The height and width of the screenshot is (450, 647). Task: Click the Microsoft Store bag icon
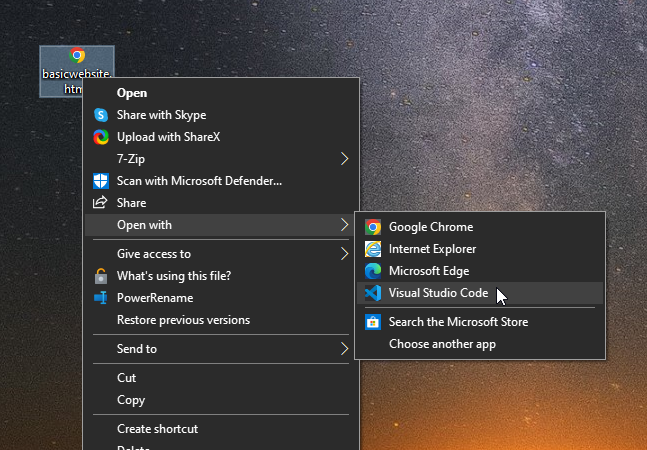[373, 322]
